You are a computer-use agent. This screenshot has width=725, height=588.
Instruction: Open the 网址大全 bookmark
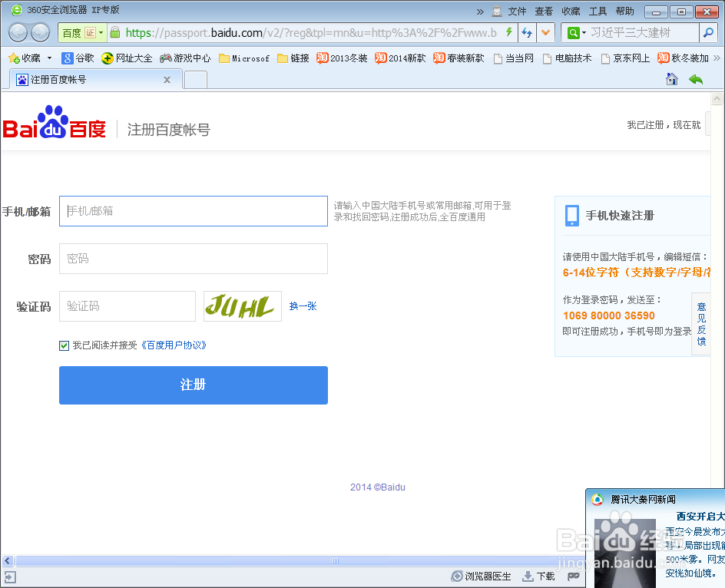click(x=127, y=58)
